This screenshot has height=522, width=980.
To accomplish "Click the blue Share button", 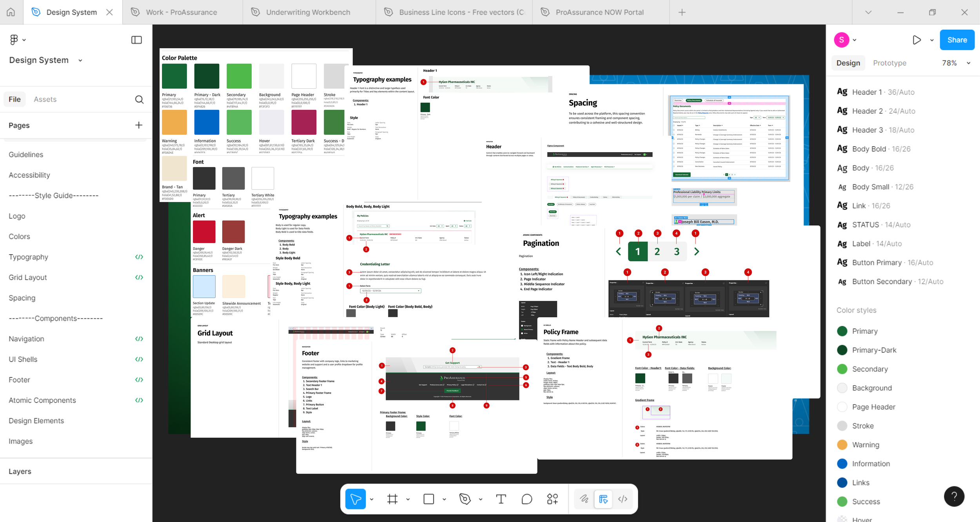I will [x=957, y=40].
